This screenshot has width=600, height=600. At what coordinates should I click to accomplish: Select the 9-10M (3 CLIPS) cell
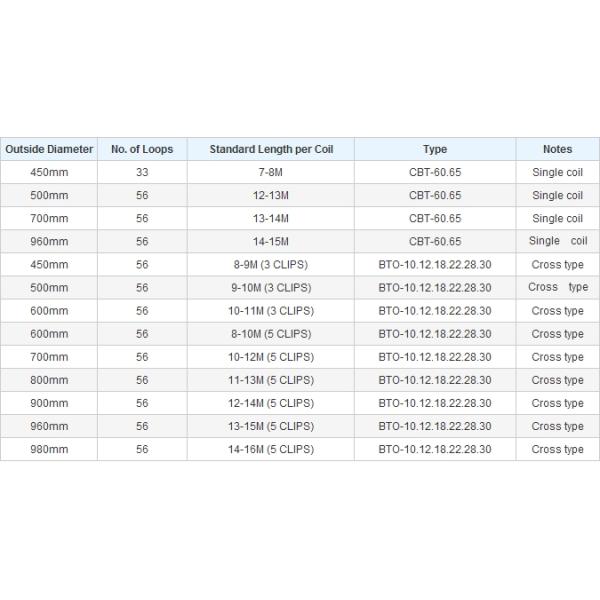click(x=270, y=288)
